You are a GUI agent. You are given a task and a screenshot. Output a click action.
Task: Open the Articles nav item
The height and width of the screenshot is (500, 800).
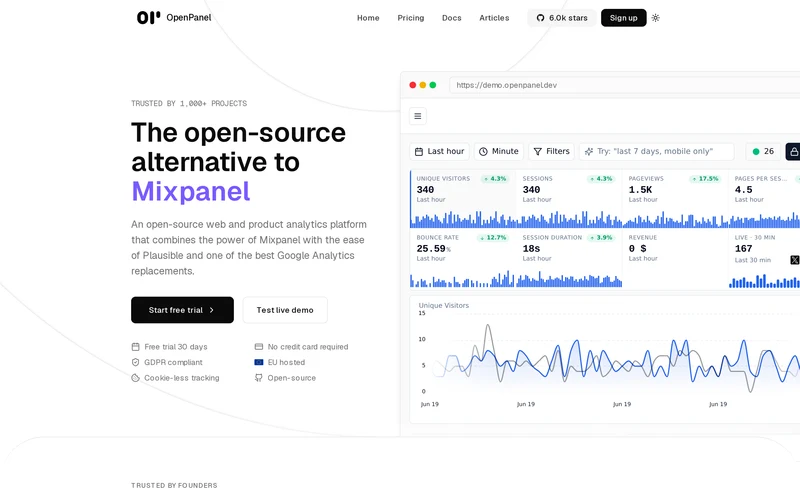pyautogui.click(x=494, y=18)
